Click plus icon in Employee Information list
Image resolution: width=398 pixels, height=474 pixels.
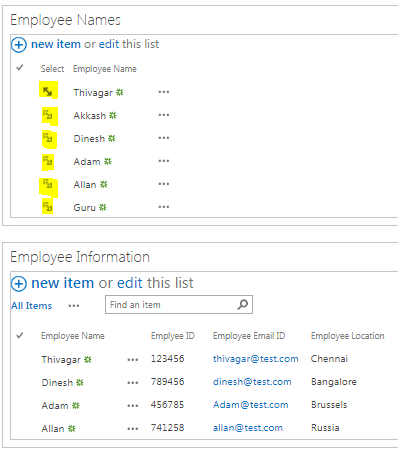19,284
